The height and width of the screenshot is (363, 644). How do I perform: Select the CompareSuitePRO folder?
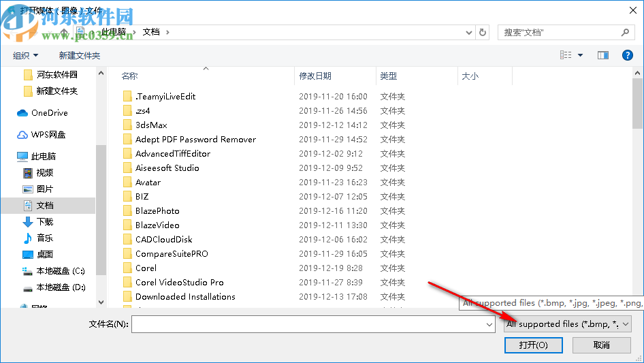click(172, 253)
